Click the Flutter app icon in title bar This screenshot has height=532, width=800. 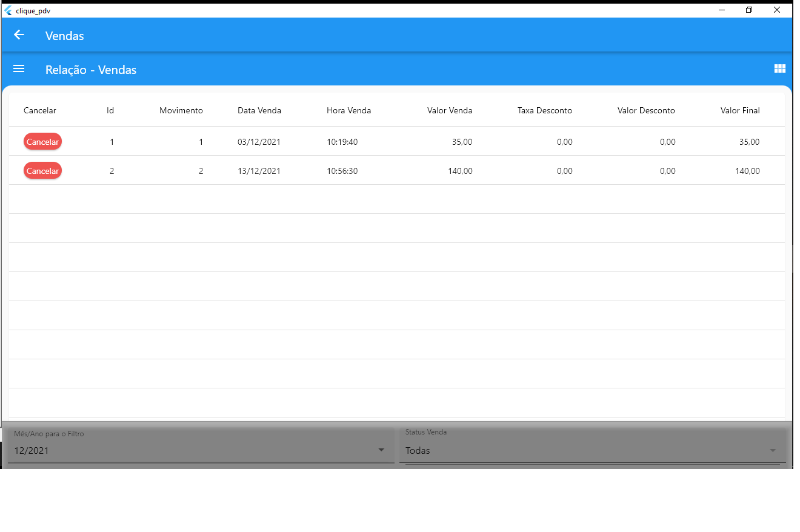[x=8, y=10]
